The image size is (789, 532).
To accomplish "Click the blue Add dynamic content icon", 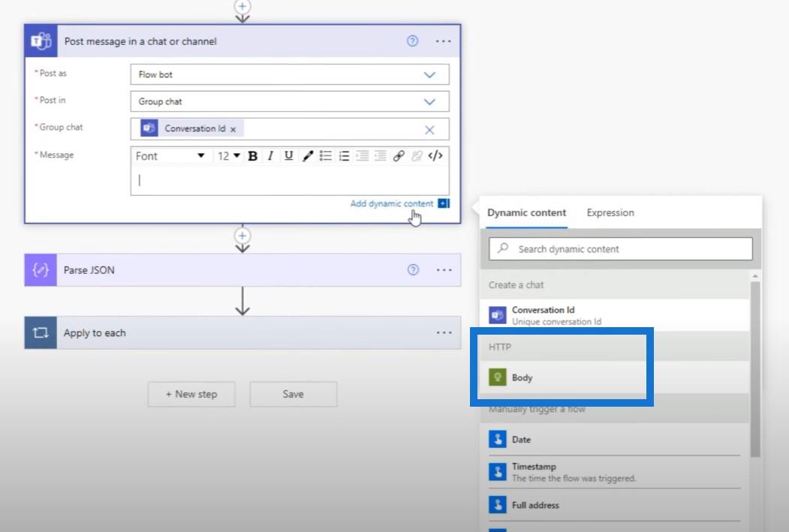I will (x=444, y=203).
